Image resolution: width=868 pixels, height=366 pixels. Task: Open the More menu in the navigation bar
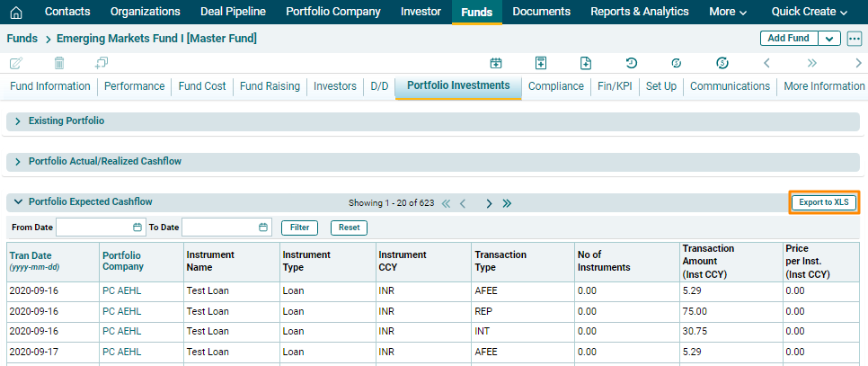tap(727, 13)
